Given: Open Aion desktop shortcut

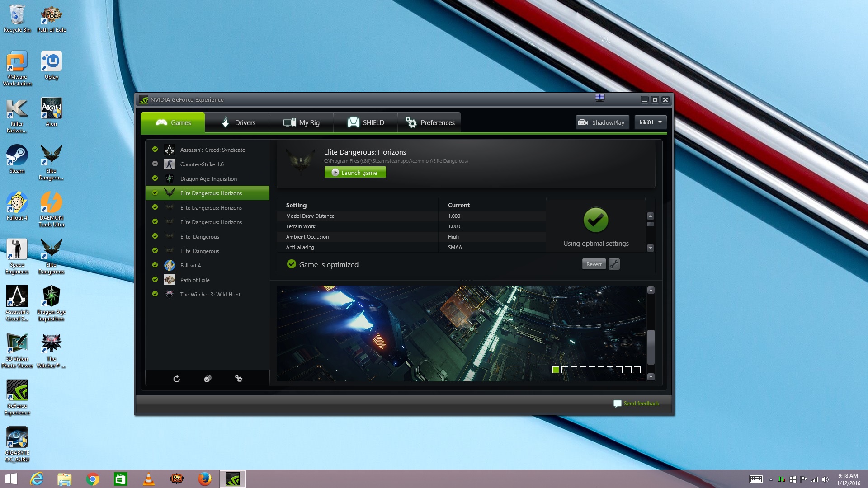Looking at the screenshot, I should (x=52, y=112).
